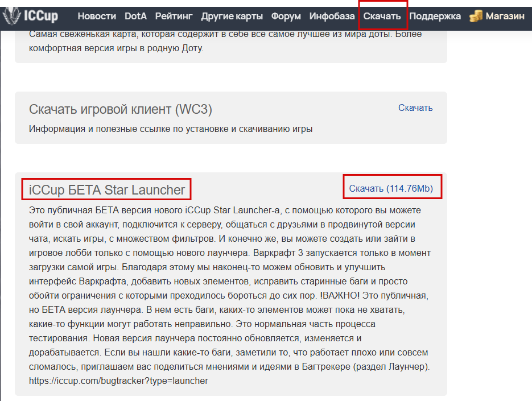Image resolution: width=532 pixels, height=401 pixels.
Task: Click line 'загрузки самой игры. Благодаря'
Action: coord(207,267)
